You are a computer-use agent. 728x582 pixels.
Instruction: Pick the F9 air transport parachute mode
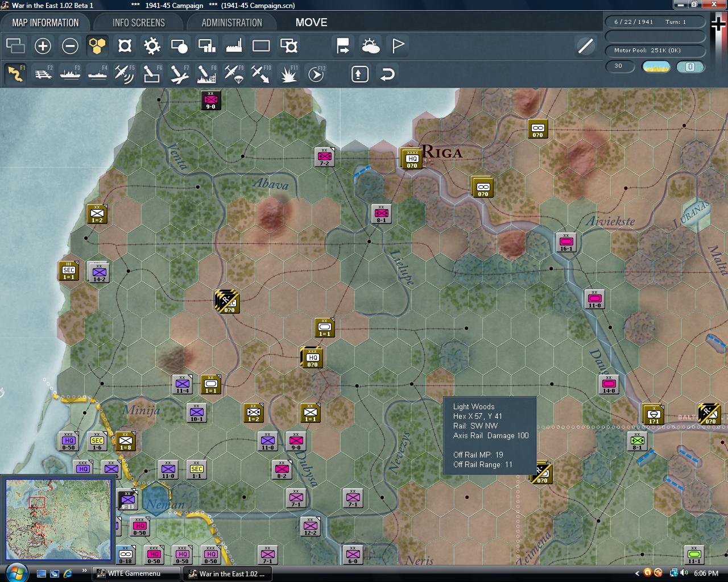(x=234, y=74)
